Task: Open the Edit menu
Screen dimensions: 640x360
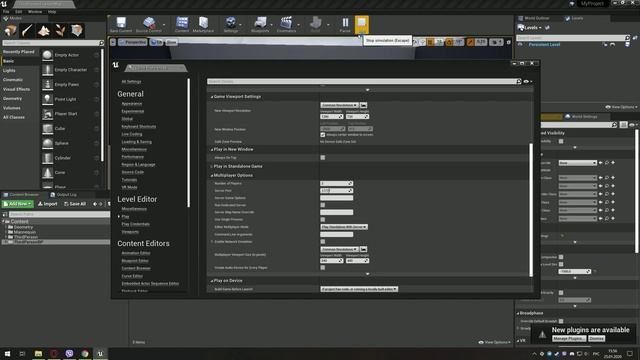Action: pyautogui.click(x=19, y=12)
